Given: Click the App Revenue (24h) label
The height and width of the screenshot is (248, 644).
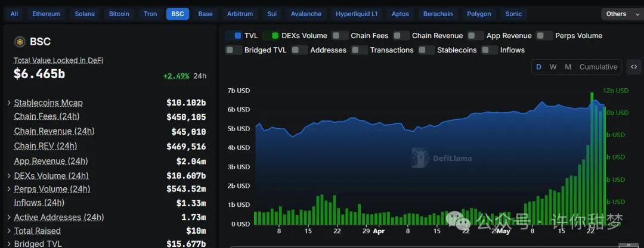Looking at the screenshot, I should [51, 161].
